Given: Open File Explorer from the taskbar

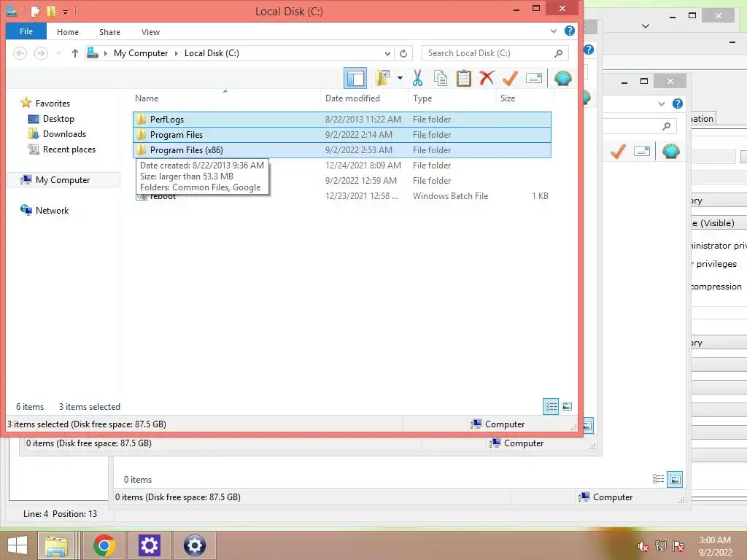Looking at the screenshot, I should [x=56, y=545].
